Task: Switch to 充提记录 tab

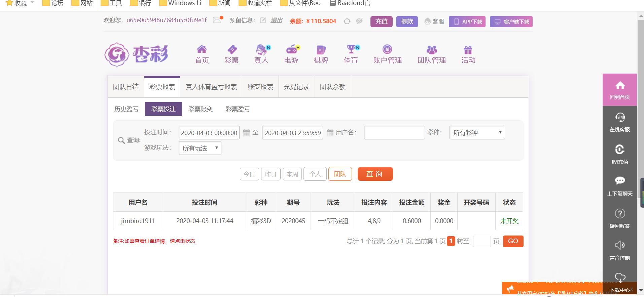Action: [x=296, y=87]
